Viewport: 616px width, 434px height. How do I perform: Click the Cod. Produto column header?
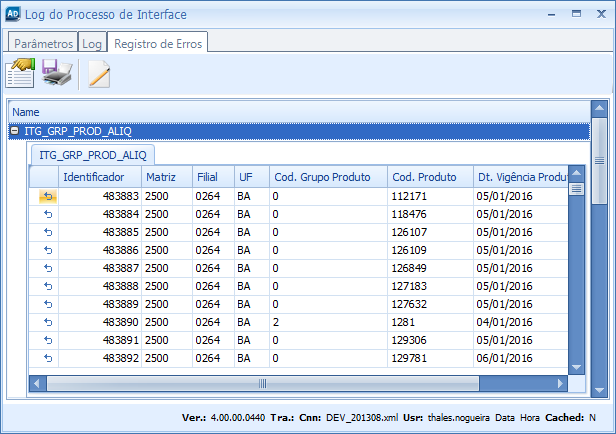tap(430, 177)
